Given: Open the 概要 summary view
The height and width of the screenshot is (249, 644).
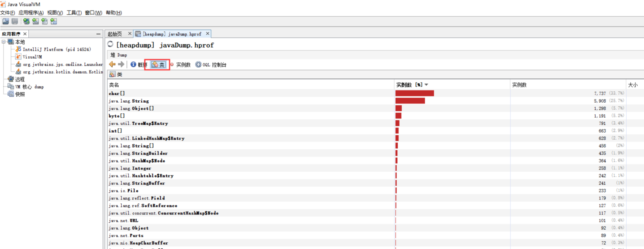Looking at the screenshot, I should coord(139,65).
